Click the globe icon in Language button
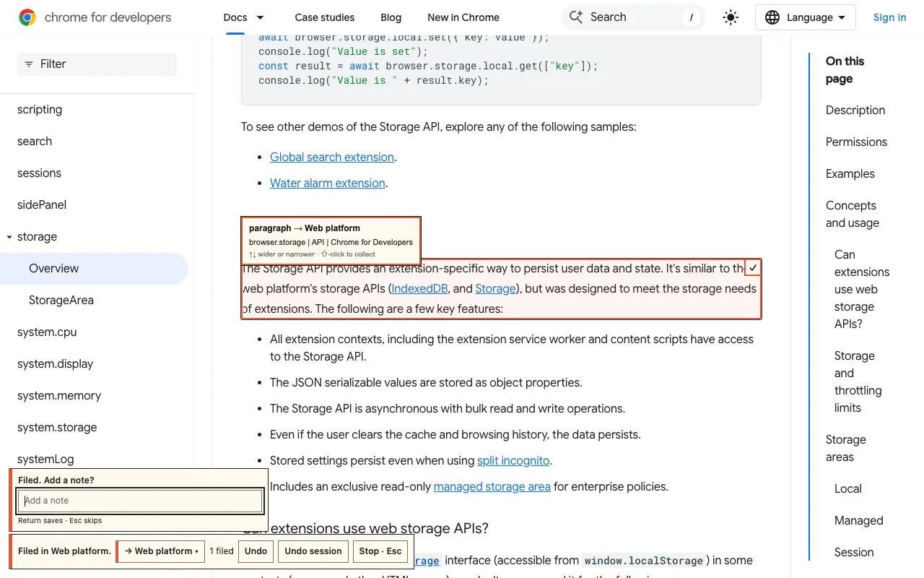Image resolution: width=924 pixels, height=578 pixels. pos(772,17)
